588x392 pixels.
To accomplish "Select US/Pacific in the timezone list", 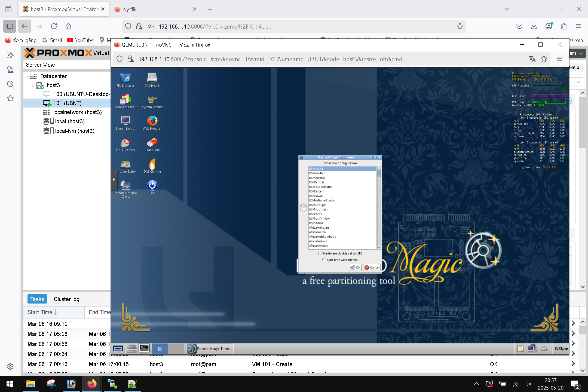I will [x=316, y=214].
